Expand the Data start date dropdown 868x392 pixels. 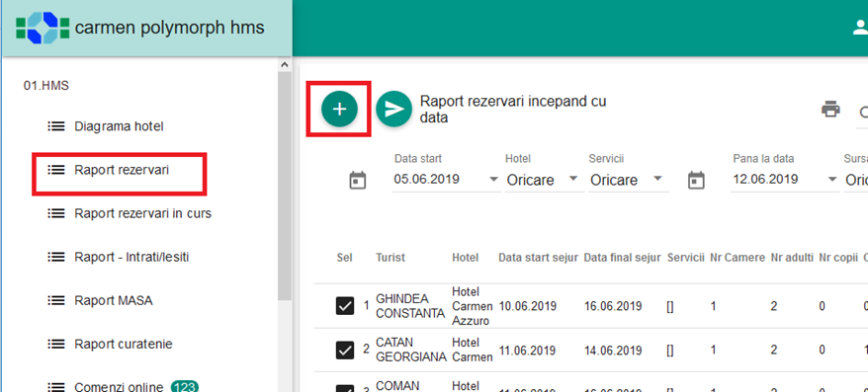click(493, 180)
